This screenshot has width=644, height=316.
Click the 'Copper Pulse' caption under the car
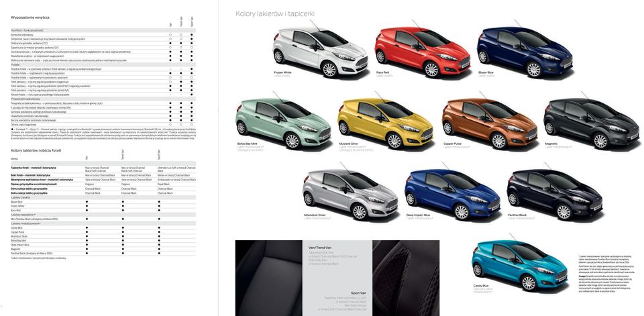pyautogui.click(x=452, y=144)
